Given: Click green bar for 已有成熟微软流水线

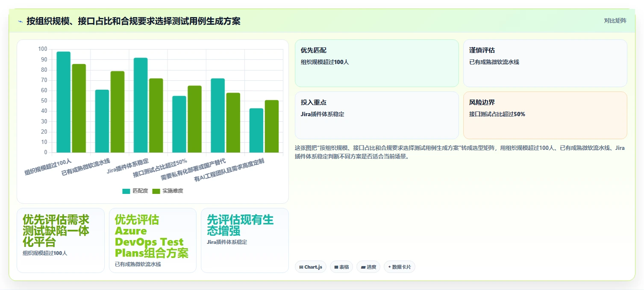Looking at the screenshot, I should (x=118, y=112).
